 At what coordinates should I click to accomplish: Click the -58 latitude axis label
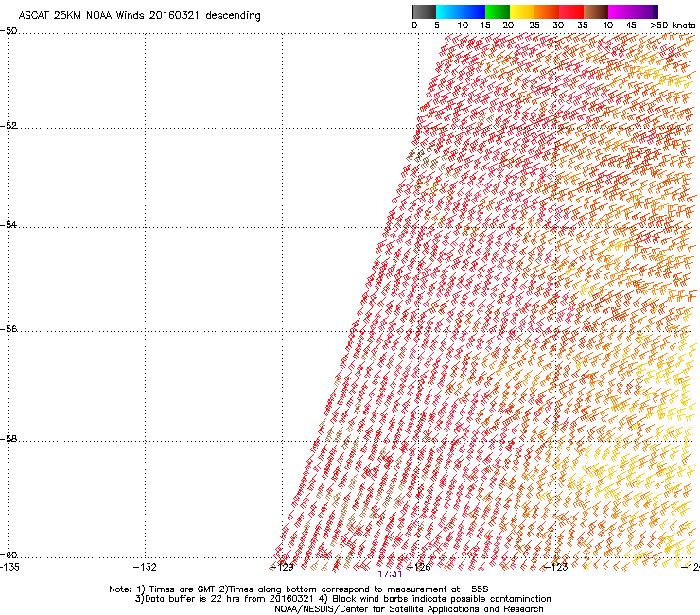coord(9,439)
